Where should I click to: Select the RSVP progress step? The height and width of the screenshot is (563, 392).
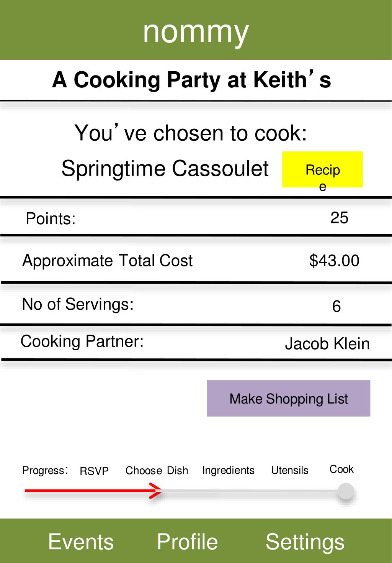click(94, 471)
